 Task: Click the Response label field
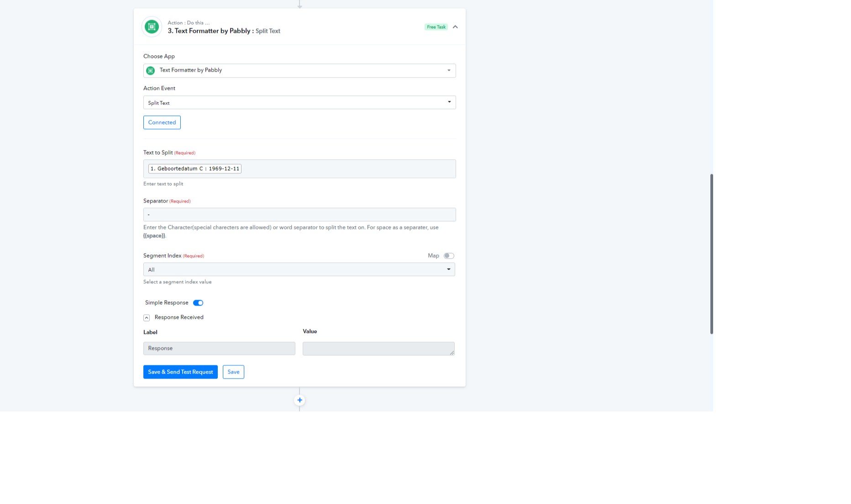pyautogui.click(x=219, y=348)
